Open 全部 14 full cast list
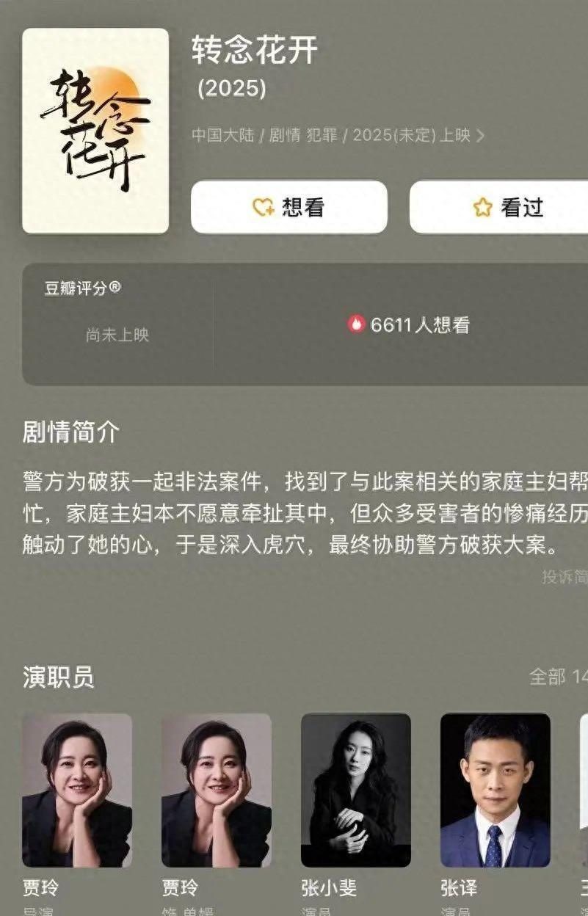588x916 pixels. point(558,677)
